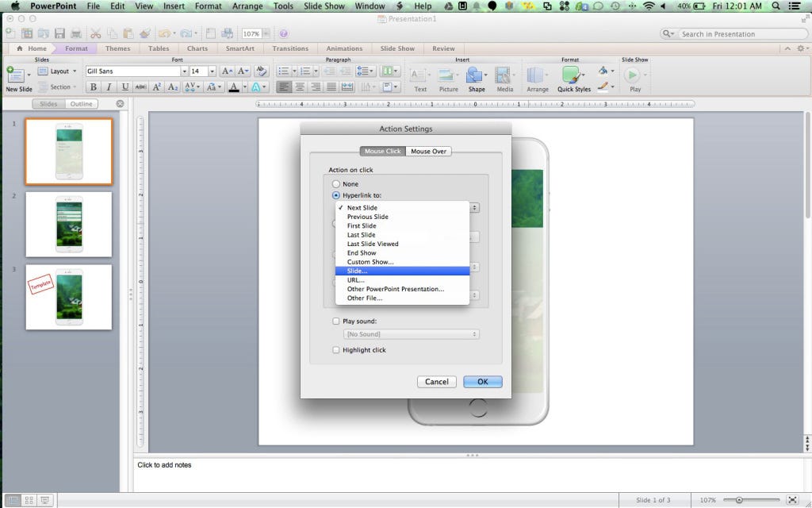Click the Print icon in toolbar
This screenshot has width=812, height=508.
click(x=76, y=33)
